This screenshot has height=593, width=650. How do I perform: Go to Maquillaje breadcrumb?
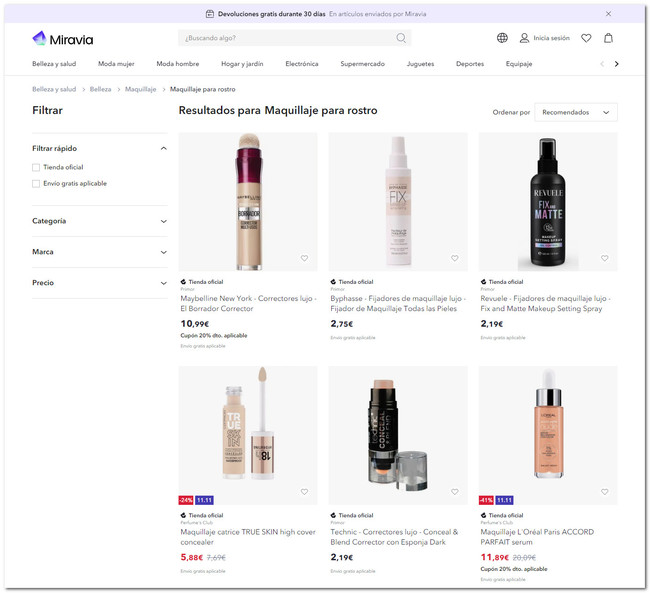click(x=141, y=89)
